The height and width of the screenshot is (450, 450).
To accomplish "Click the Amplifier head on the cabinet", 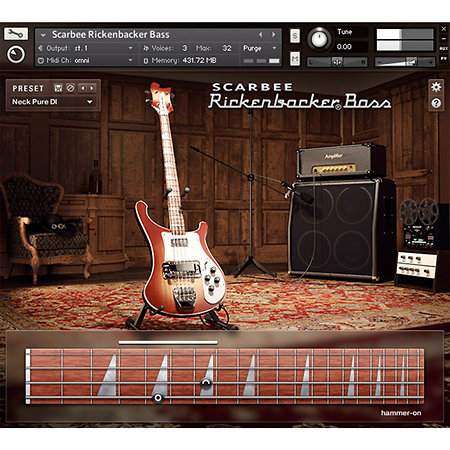I will click(341, 162).
